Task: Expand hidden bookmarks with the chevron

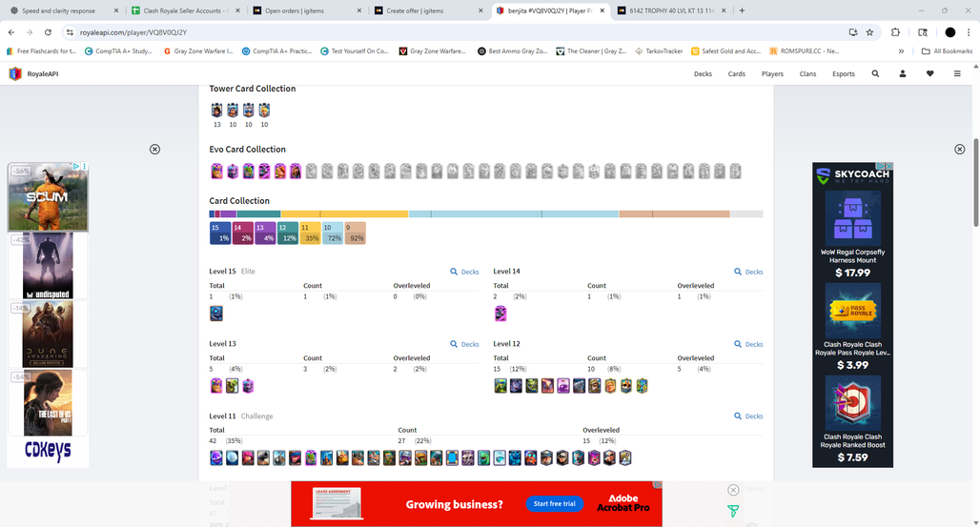Action: (901, 51)
